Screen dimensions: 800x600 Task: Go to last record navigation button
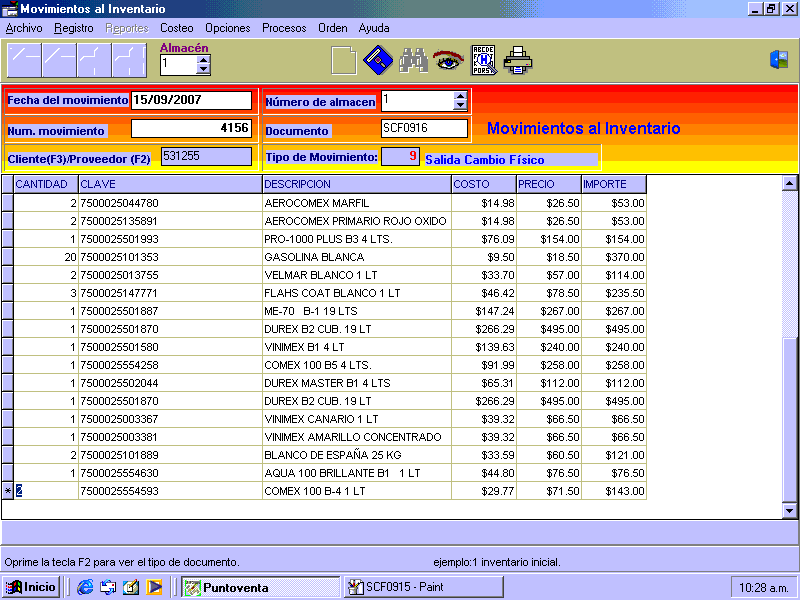coord(129,61)
